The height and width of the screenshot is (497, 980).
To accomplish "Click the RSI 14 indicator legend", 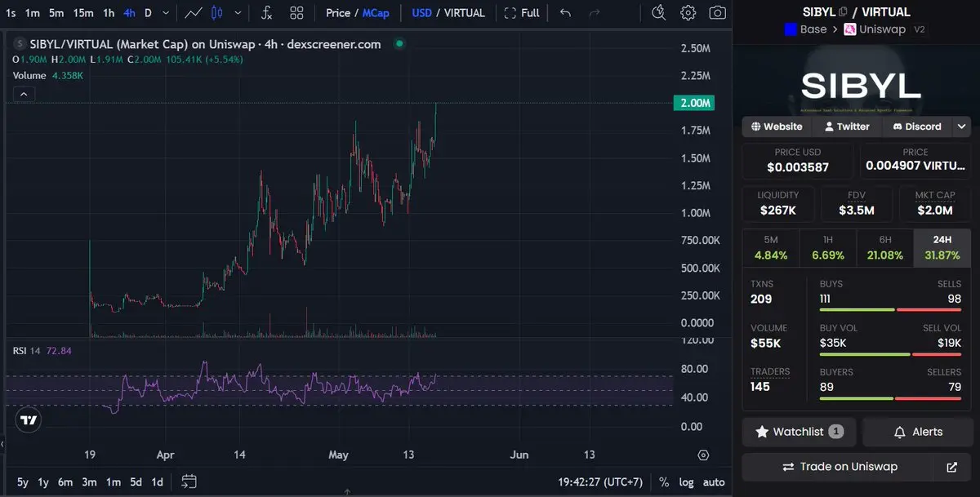I will pyautogui.click(x=42, y=351).
